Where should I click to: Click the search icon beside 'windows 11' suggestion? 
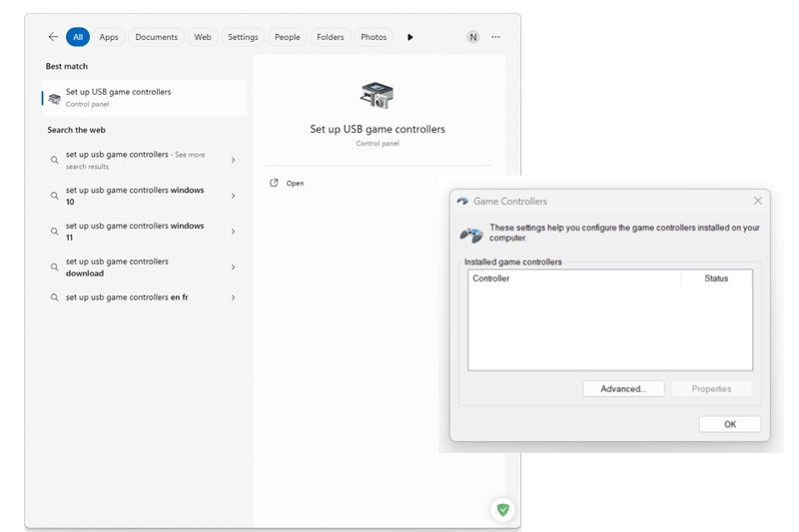tap(54, 232)
